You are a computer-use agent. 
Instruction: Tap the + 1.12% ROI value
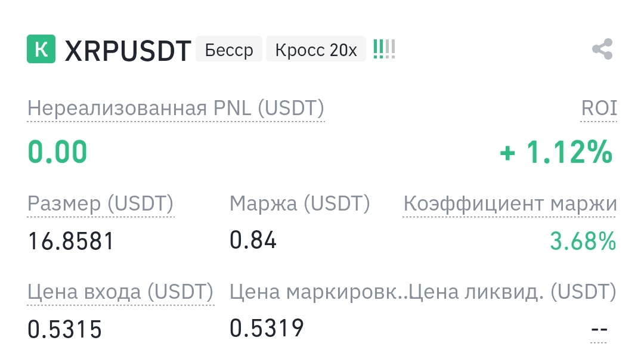[x=556, y=152]
